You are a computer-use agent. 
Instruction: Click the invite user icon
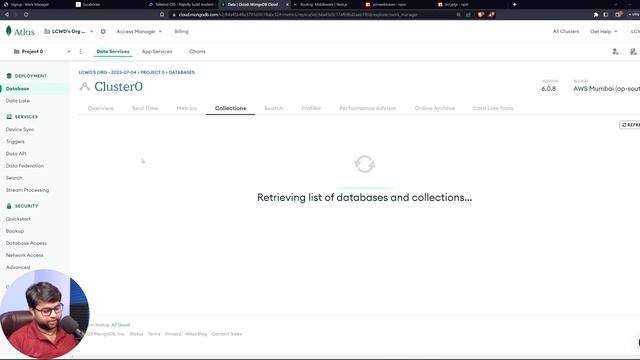pos(615,51)
